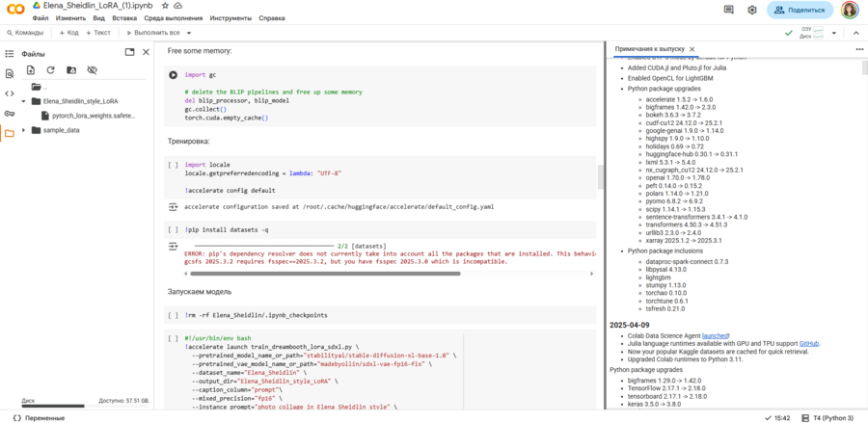The image size is (868, 423).
Task: Open the Файл menu
Action: click(41, 18)
